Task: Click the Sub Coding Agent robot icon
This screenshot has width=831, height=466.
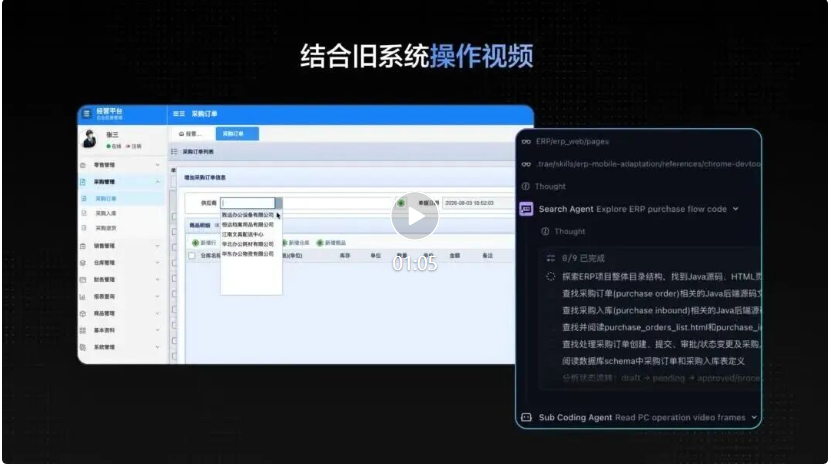Action: point(526,417)
